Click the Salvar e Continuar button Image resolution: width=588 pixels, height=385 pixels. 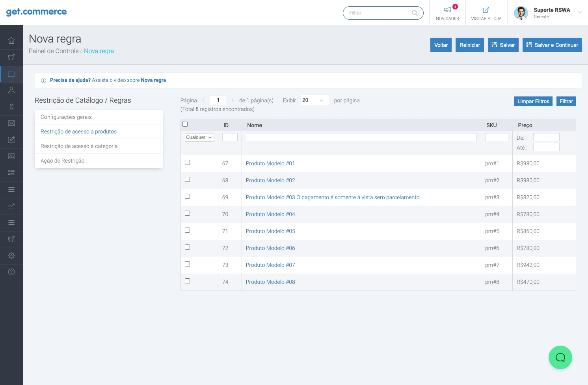point(552,45)
